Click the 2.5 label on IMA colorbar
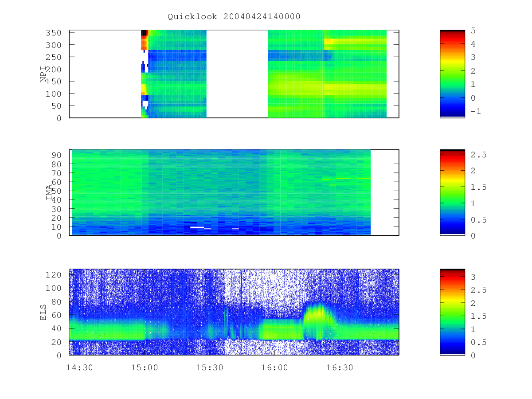The width and height of the screenshot is (532, 399). click(478, 155)
